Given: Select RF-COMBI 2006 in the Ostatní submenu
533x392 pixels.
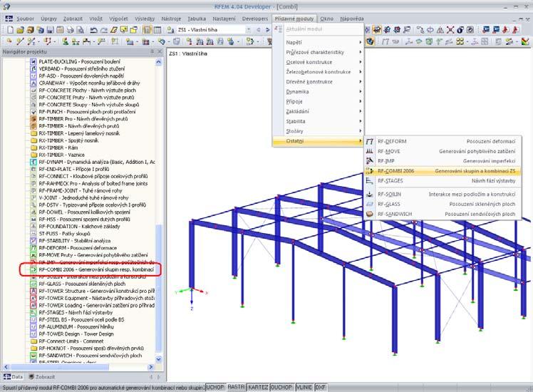Looking at the screenshot, I should point(443,171).
